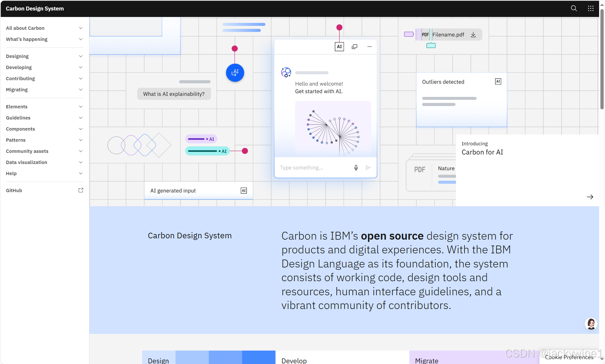Click the download icon next to Filename.pdf

coord(473,35)
